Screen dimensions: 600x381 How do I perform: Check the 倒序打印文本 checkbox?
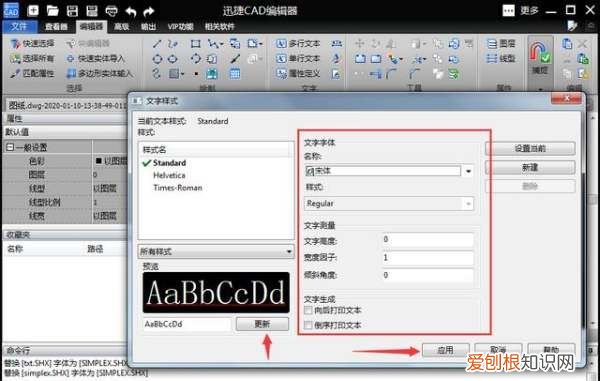coord(308,325)
